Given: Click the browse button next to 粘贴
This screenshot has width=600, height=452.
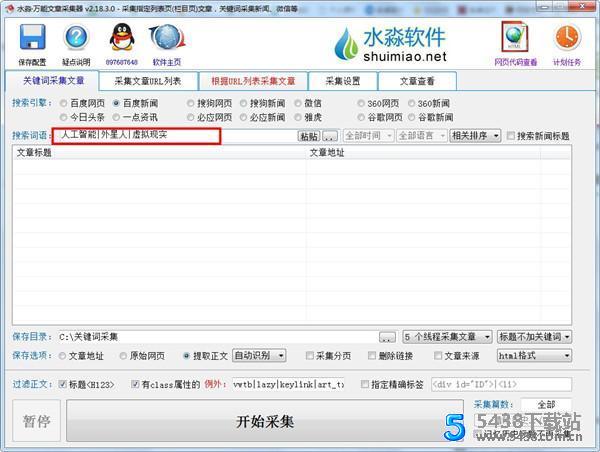Looking at the screenshot, I should 330,136.
